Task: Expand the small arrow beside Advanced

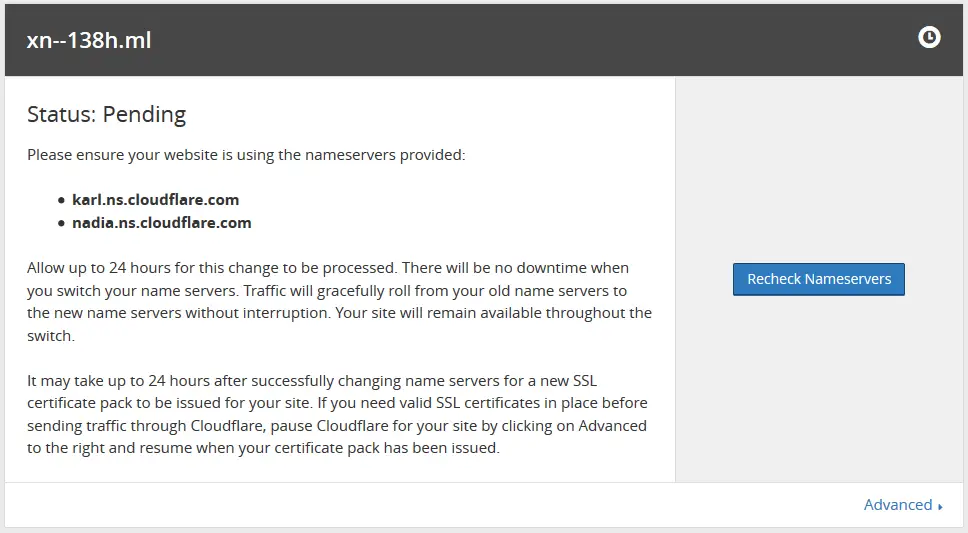Action: pos(941,507)
